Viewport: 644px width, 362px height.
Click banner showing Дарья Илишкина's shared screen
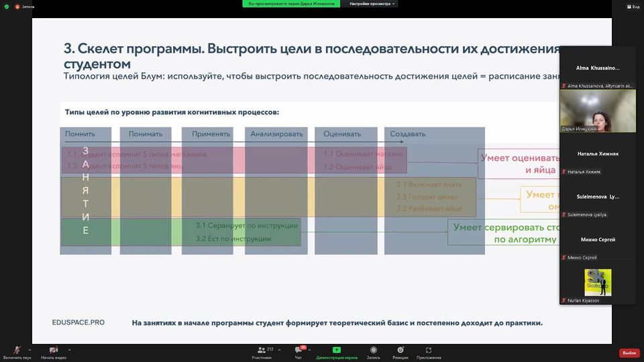pyautogui.click(x=291, y=4)
